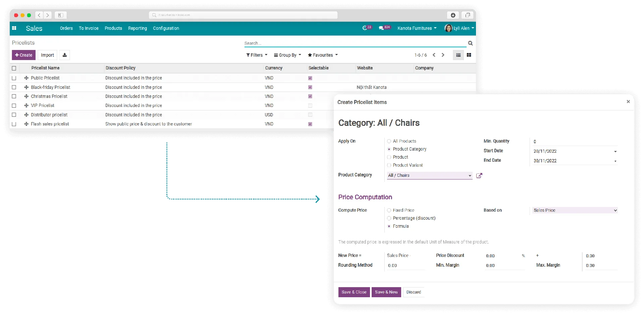Go to next page of pricelists
Screen dimensions: 644x315
[443, 55]
